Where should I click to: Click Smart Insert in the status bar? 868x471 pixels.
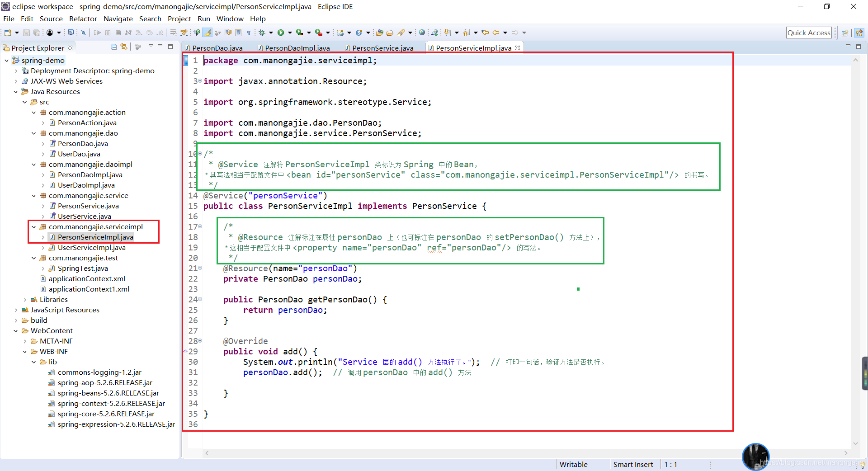tap(633, 464)
